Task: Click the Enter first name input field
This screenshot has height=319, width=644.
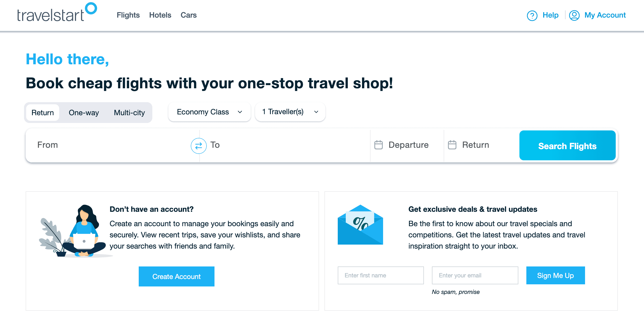Action: pyautogui.click(x=381, y=275)
